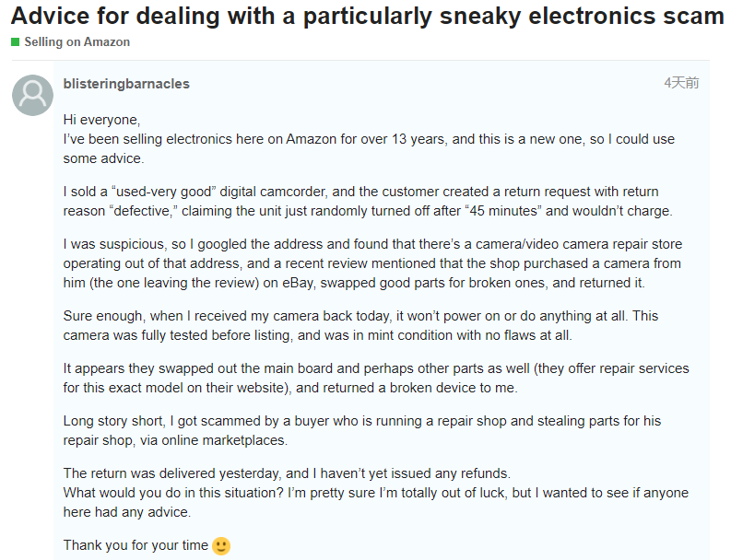
Task: Click the 'some advice.' line of text
Action: pyautogui.click(x=103, y=158)
